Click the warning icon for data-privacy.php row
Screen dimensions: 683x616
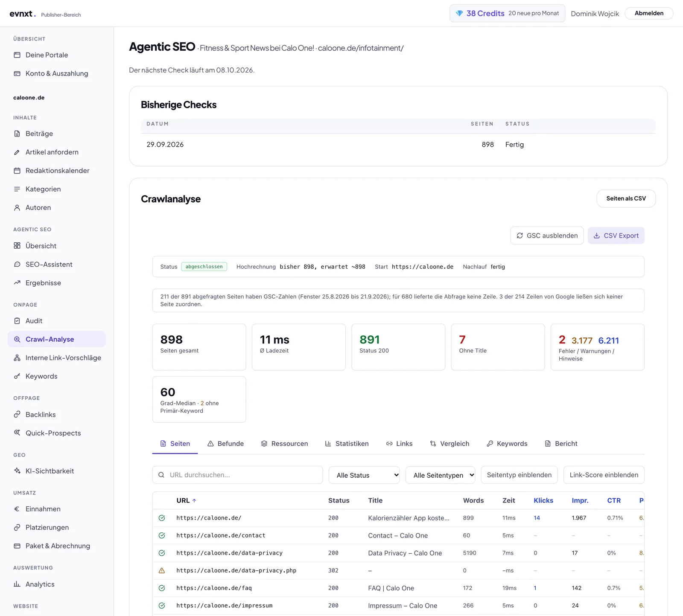[162, 570]
